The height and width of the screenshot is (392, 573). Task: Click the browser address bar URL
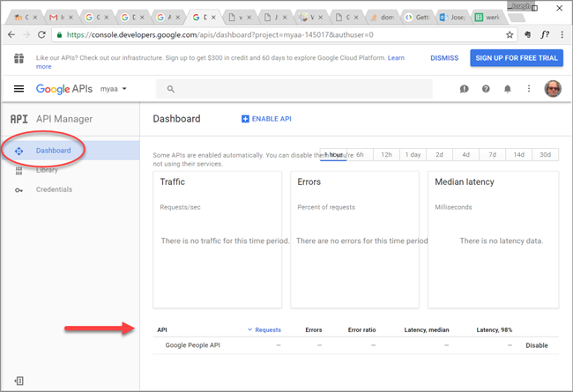pos(220,34)
